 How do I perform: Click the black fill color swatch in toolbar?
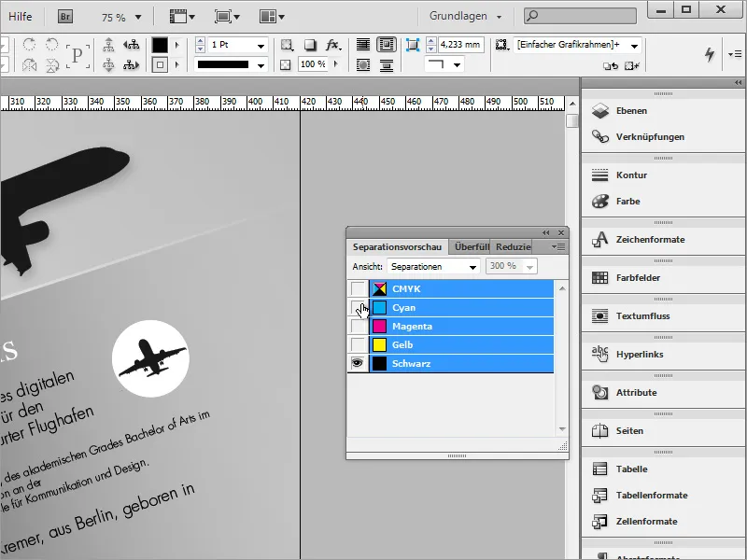pos(160,45)
